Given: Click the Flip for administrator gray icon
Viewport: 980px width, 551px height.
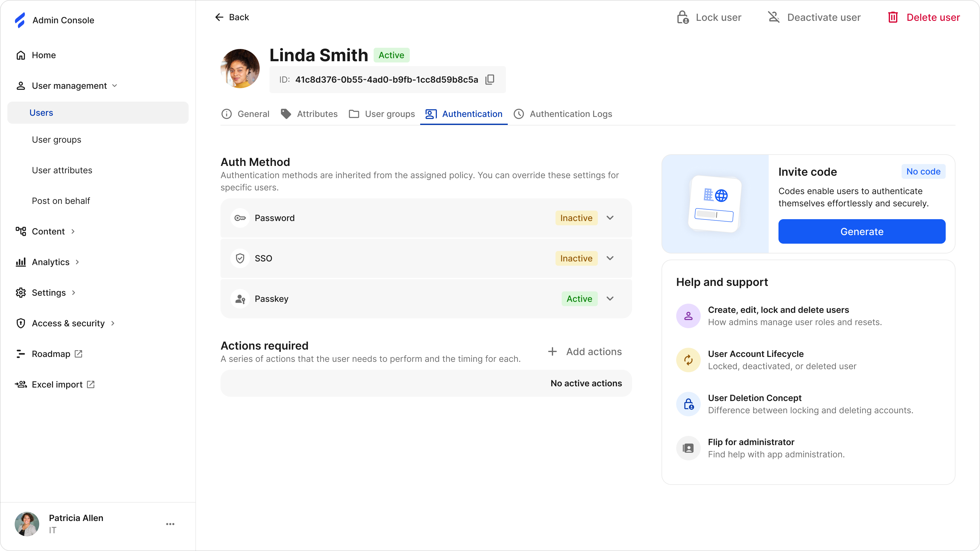Looking at the screenshot, I should tap(688, 448).
